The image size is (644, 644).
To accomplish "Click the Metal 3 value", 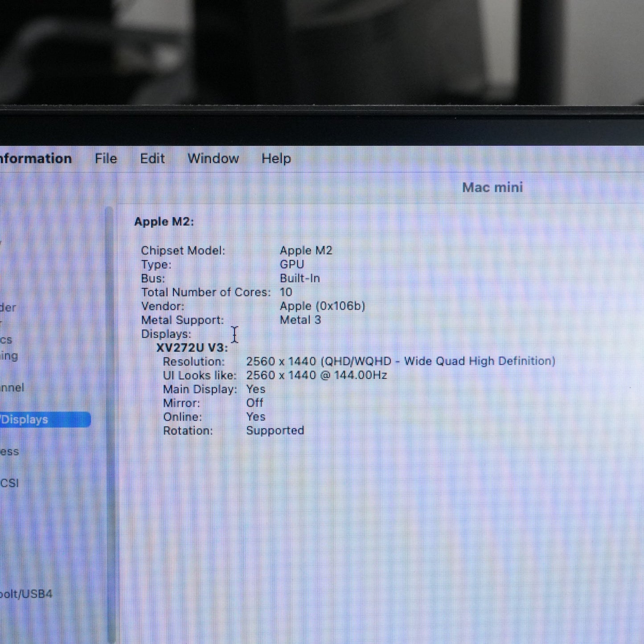I will coord(300,320).
